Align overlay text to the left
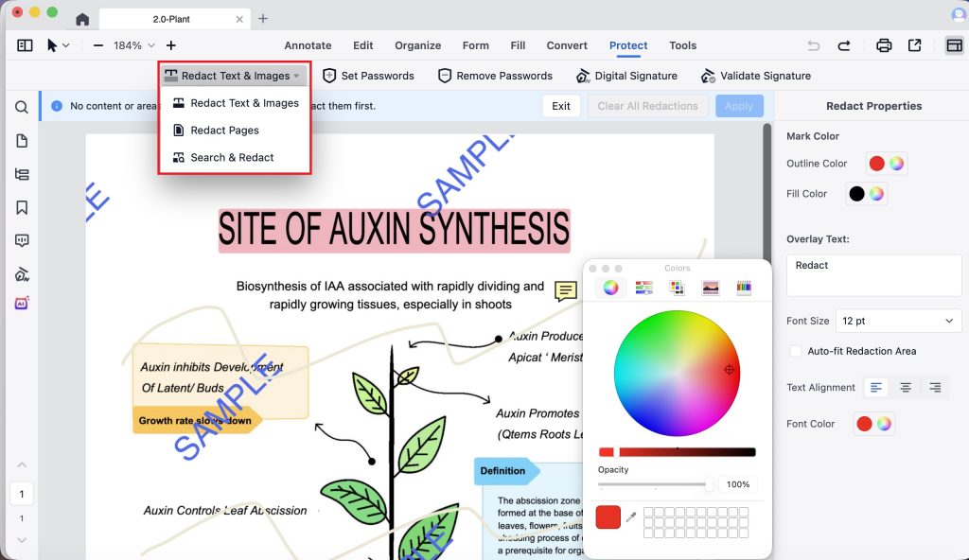The height and width of the screenshot is (560, 969). [x=875, y=388]
